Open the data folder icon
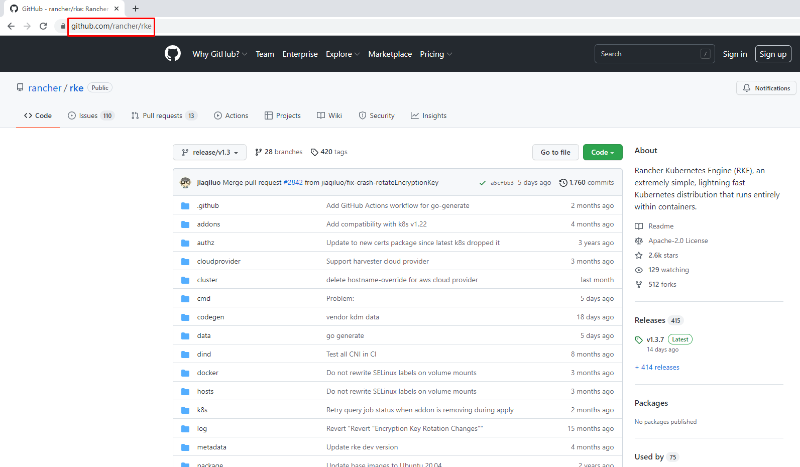 point(185,336)
